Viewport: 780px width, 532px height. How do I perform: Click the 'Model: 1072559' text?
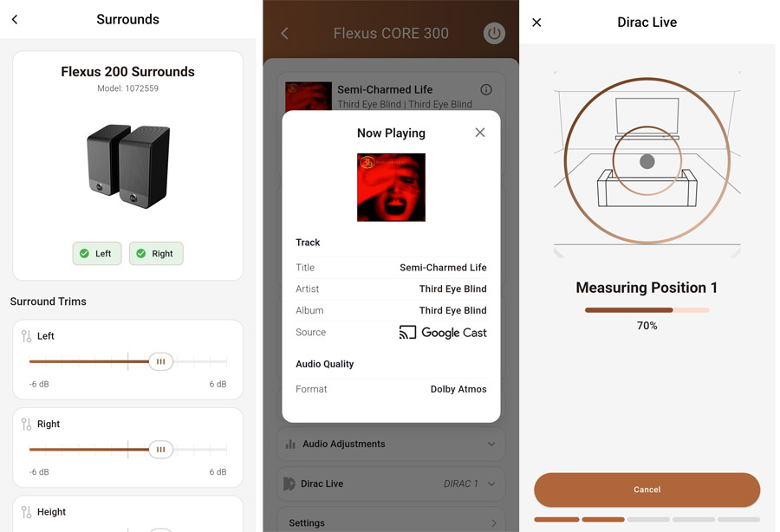click(128, 88)
